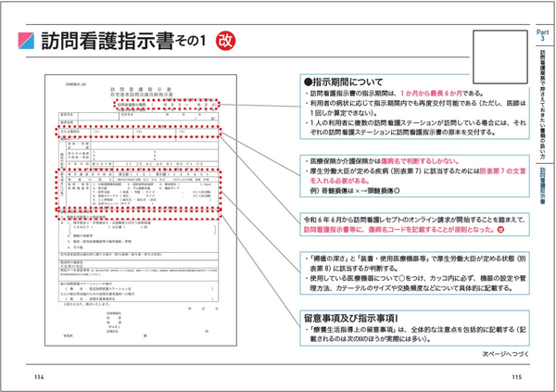Select the 訪問看護指示書 vertical side tab
556x392 pixels.
pyautogui.click(x=542, y=185)
